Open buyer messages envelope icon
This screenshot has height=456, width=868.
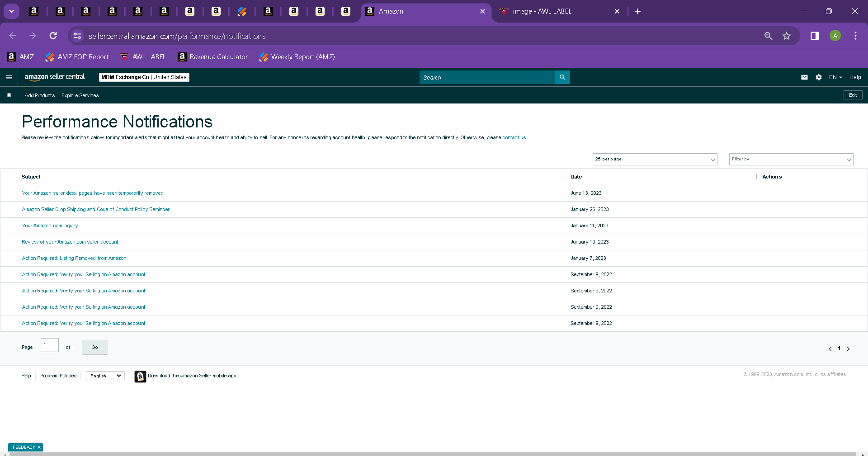(x=804, y=77)
